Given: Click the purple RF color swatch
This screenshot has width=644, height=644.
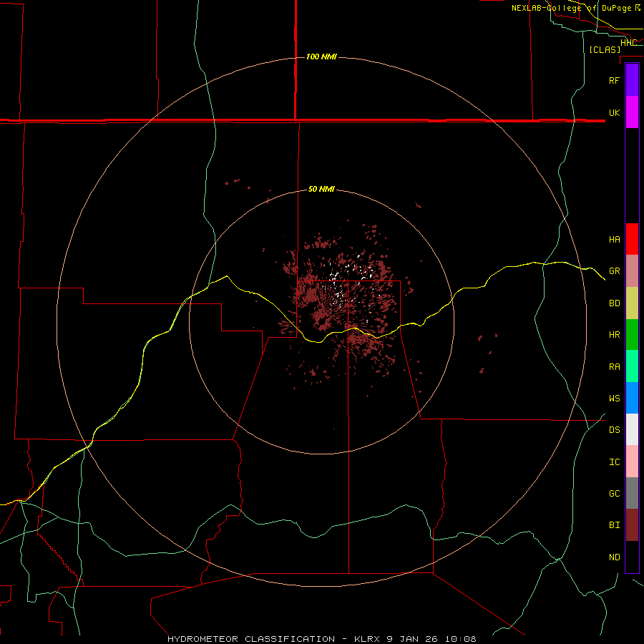Looking at the screenshot, I should [632, 80].
